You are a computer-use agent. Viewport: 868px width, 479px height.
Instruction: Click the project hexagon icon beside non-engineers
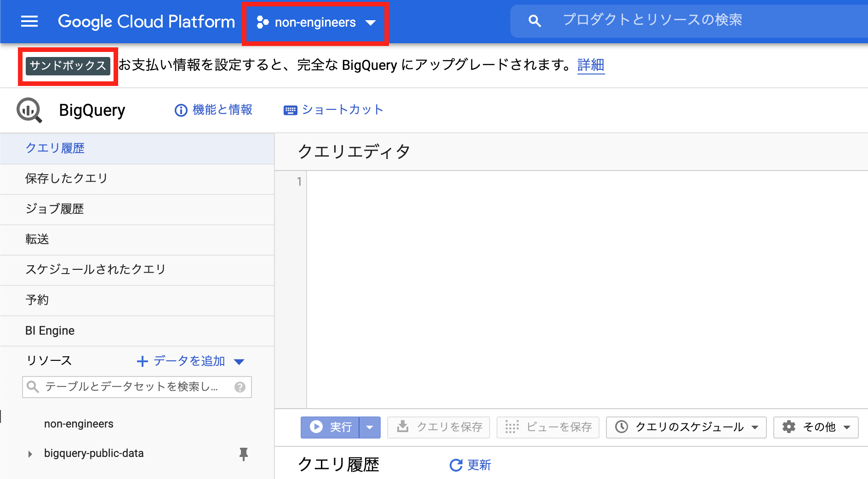pyautogui.click(x=263, y=22)
